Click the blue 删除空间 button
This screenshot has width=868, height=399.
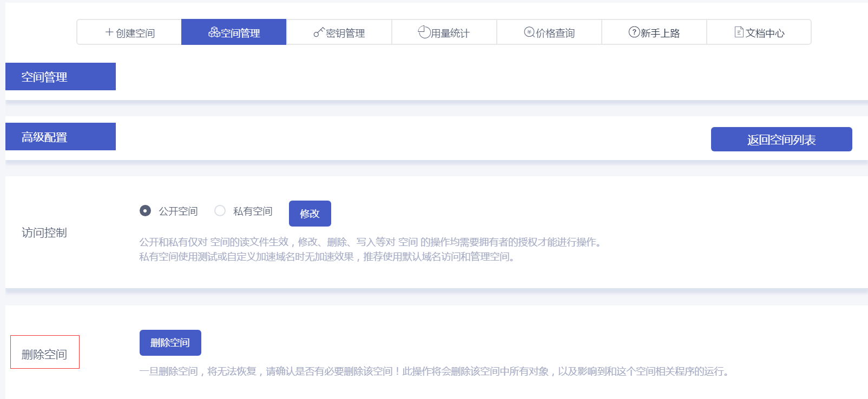[170, 343]
